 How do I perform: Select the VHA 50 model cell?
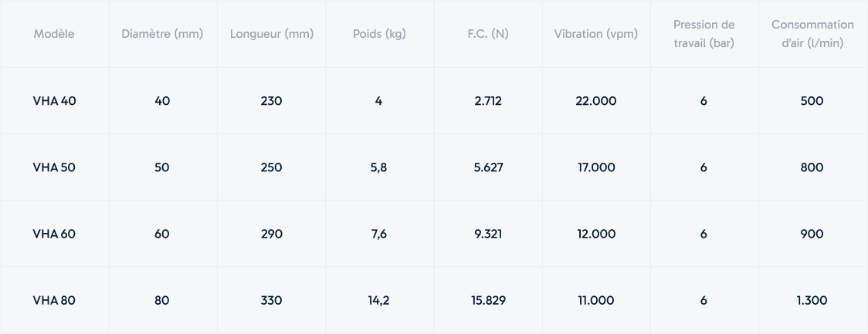(54, 167)
